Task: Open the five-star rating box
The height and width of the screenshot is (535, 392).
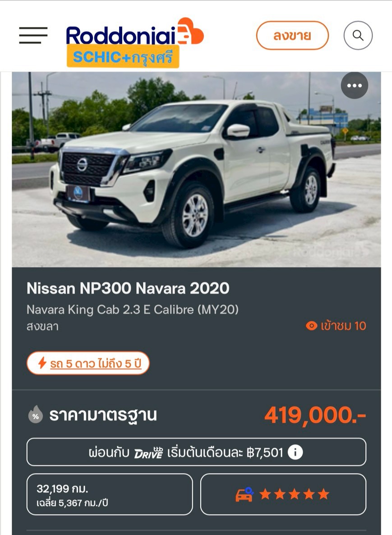Action: (x=283, y=494)
